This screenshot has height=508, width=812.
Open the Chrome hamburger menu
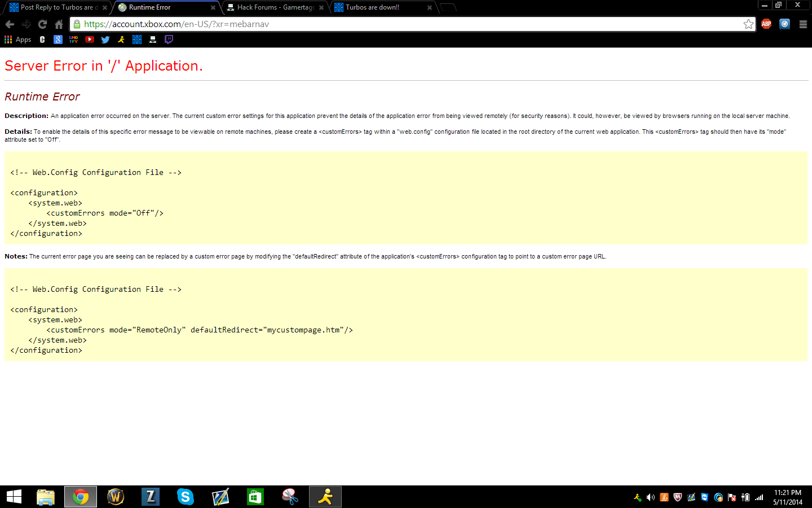click(x=803, y=24)
